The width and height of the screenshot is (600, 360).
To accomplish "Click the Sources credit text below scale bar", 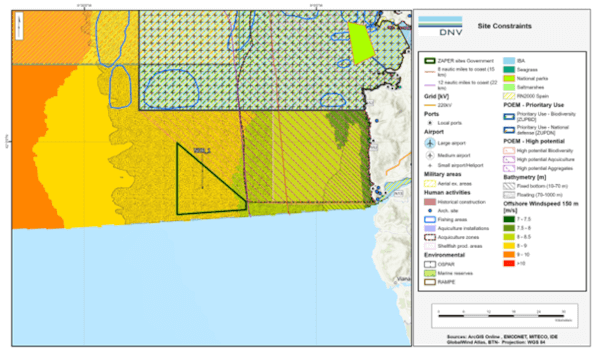I will pyautogui.click(x=502, y=339).
